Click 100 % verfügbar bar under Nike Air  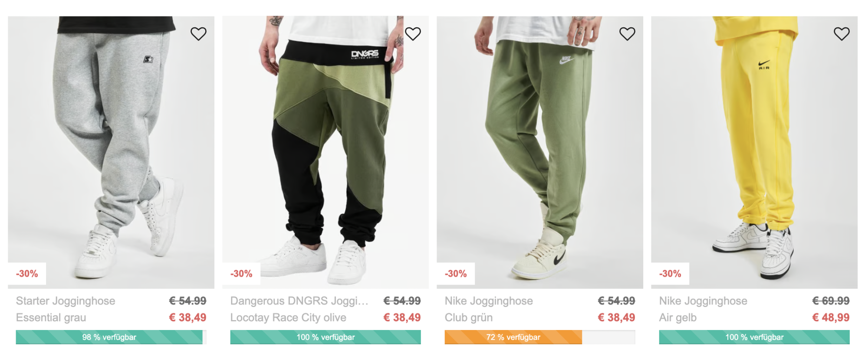754,337
